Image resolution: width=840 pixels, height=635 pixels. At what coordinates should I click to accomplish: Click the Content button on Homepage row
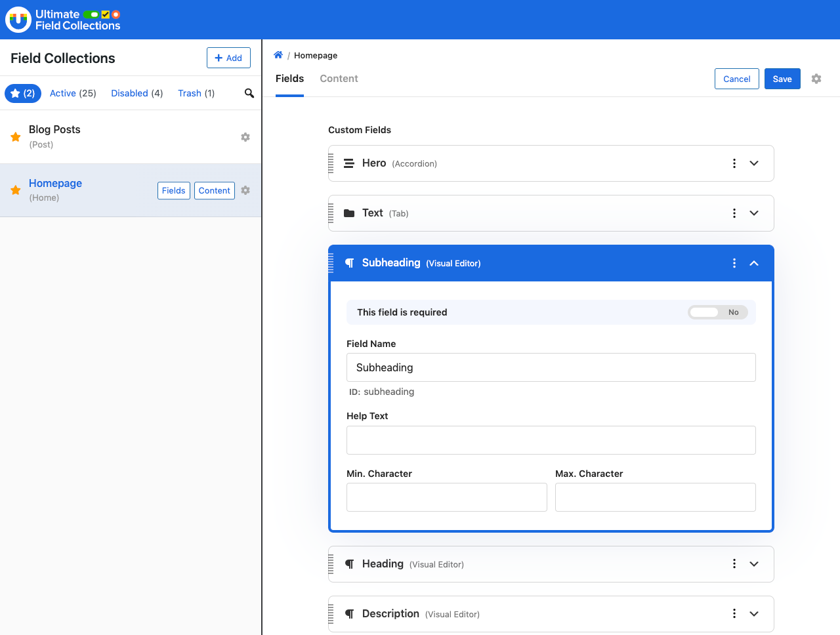pos(215,190)
